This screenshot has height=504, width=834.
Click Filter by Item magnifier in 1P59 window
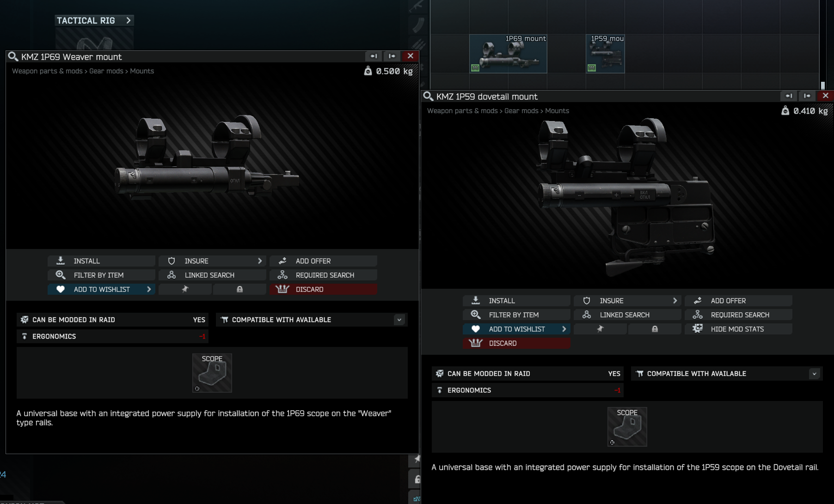coord(476,315)
